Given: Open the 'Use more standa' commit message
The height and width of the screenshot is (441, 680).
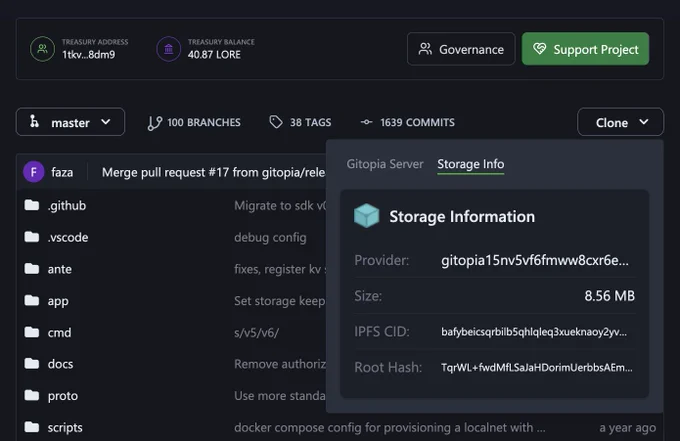Looking at the screenshot, I should [280, 395].
